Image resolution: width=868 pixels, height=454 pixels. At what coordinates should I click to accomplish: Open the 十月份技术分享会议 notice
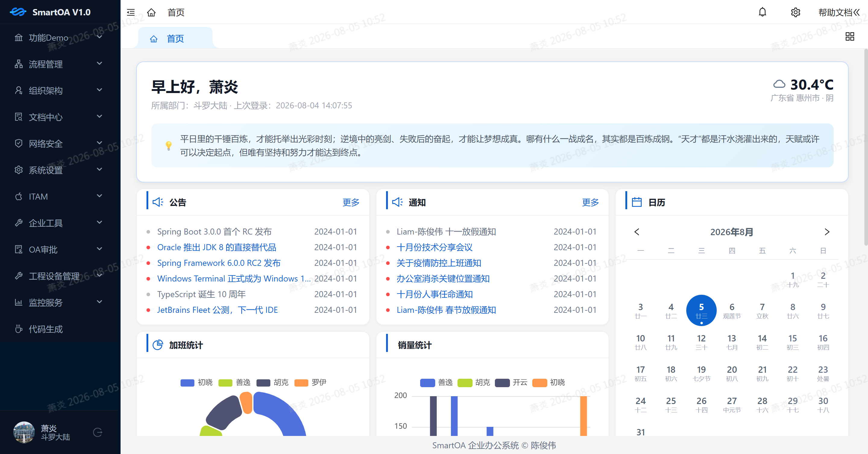click(435, 247)
